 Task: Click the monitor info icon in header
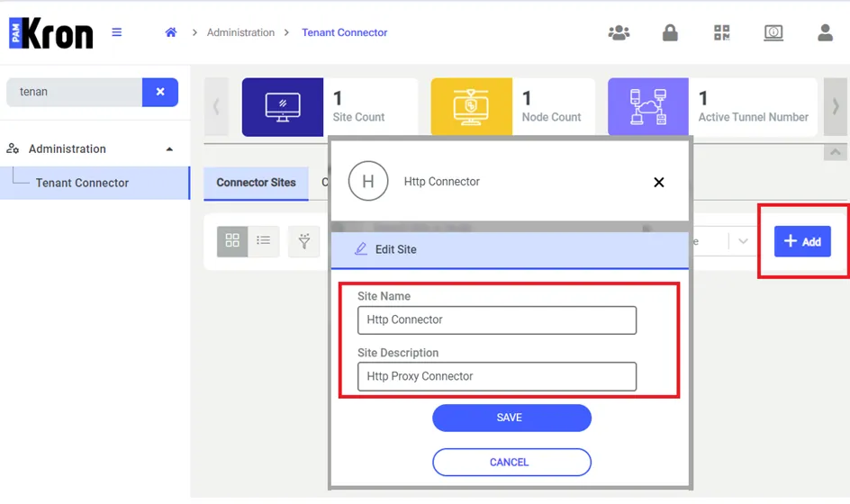click(773, 33)
